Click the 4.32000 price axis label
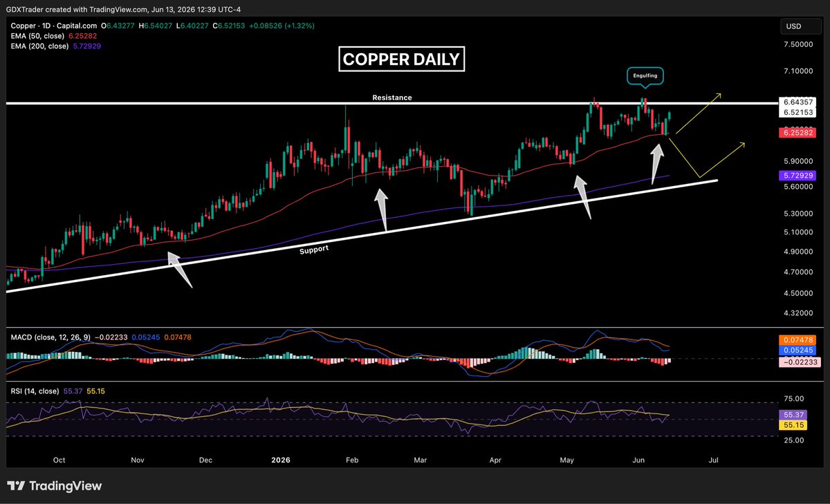 [798, 313]
